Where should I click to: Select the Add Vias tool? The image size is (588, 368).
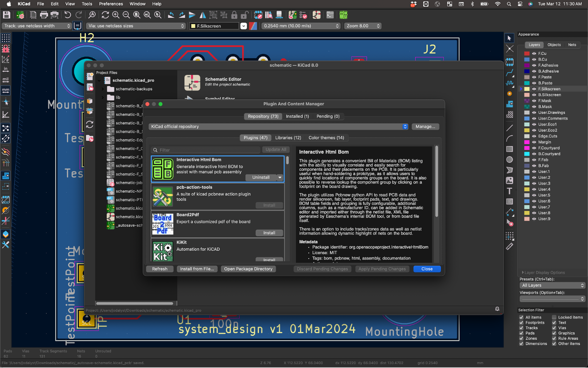(510, 93)
